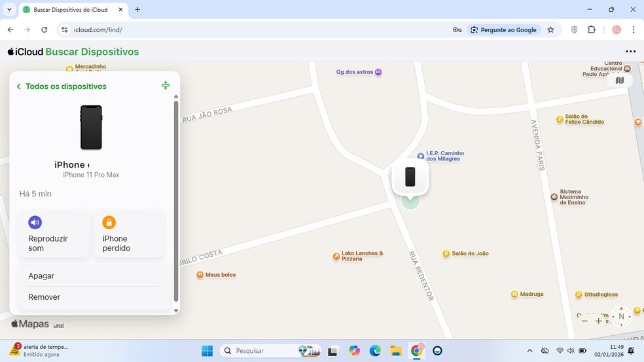Click the iPhone marker on the map
The width and height of the screenshot is (644, 362).
[x=410, y=177]
